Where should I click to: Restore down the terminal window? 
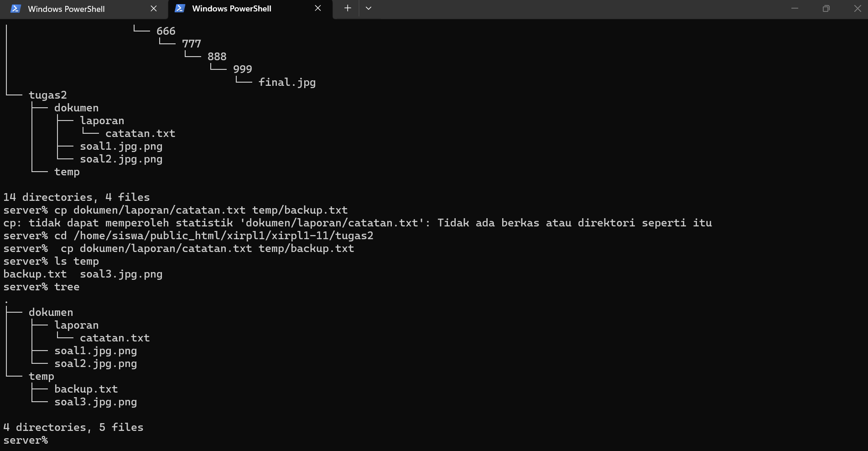pyautogui.click(x=826, y=8)
